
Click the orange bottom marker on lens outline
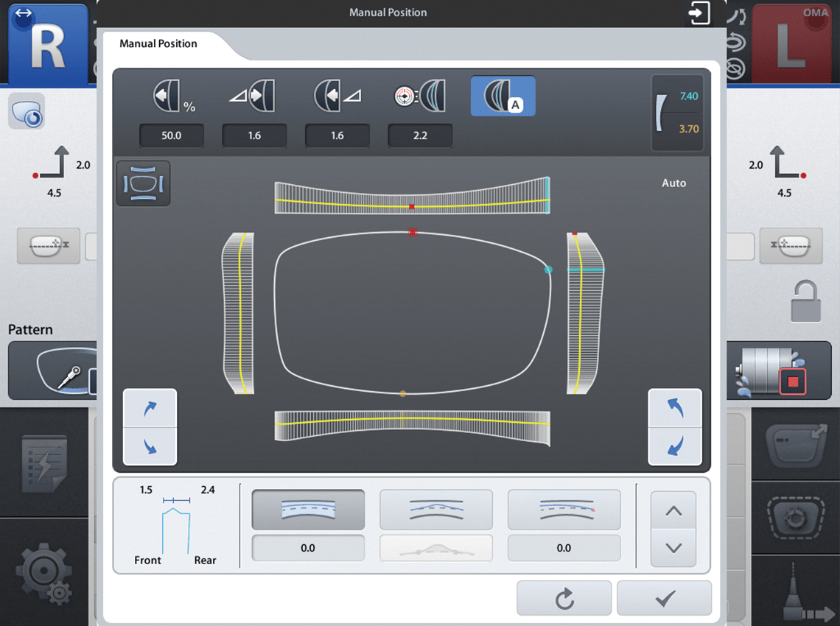coord(403,393)
